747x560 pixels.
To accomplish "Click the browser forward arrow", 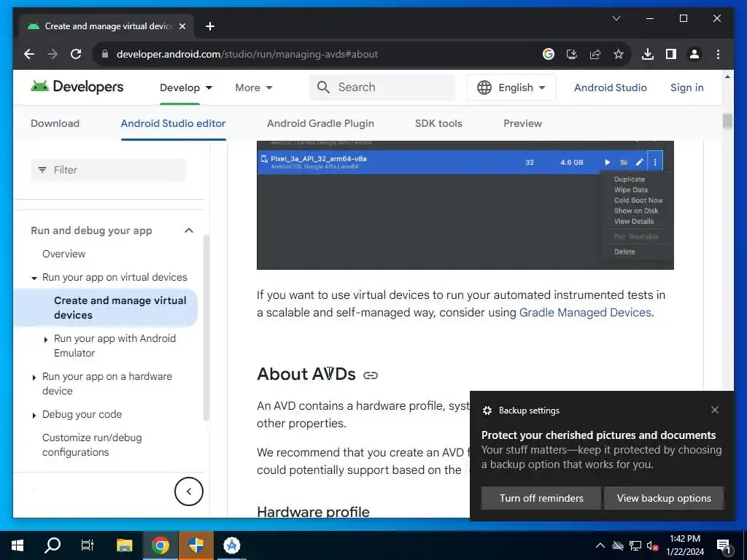I will (53, 54).
